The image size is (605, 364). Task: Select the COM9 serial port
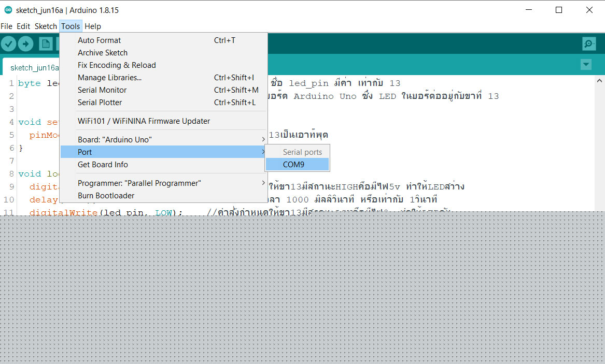point(298,165)
